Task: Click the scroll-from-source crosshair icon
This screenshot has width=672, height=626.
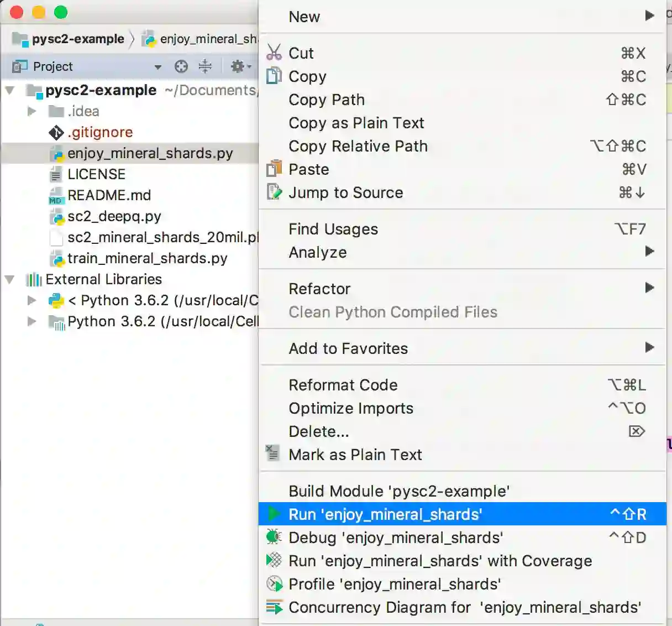Action: 181,67
